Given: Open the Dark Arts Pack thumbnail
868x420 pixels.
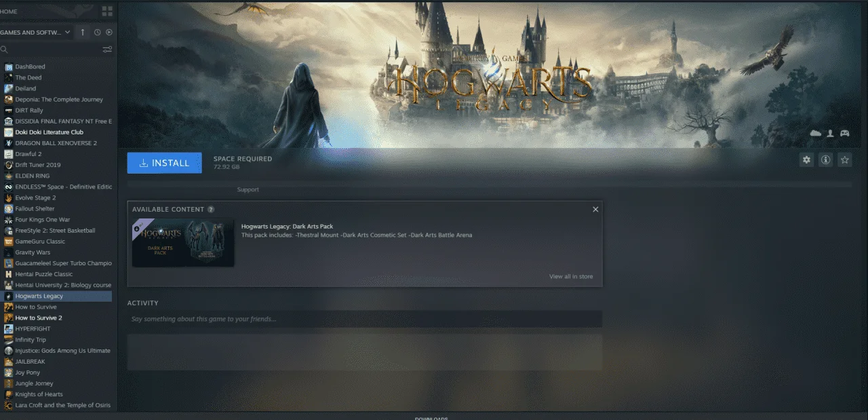Looking at the screenshot, I should coord(183,242).
